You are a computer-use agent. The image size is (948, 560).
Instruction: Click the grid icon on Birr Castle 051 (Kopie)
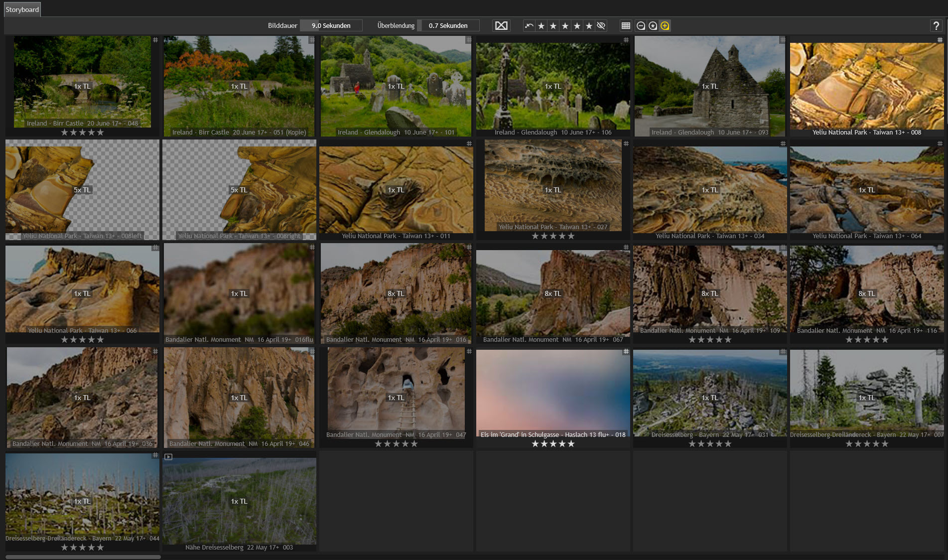pos(312,40)
